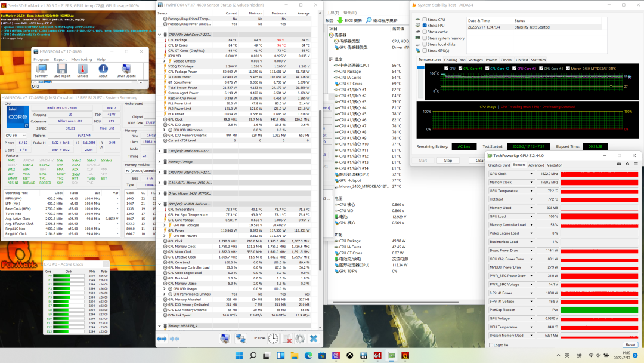
Task: Switch to AIDA64 via the taskbar icon
Action: (x=377, y=356)
